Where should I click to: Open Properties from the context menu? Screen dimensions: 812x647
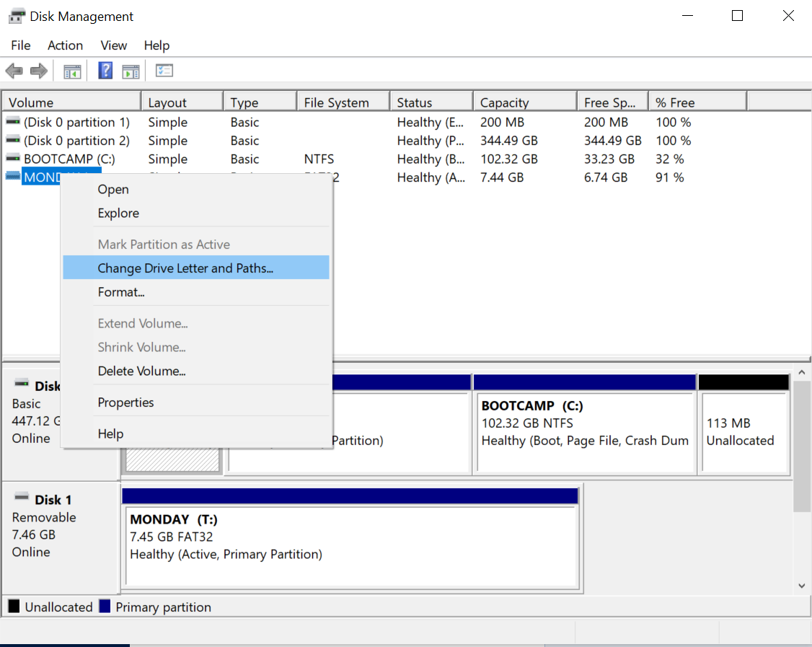pos(195,402)
